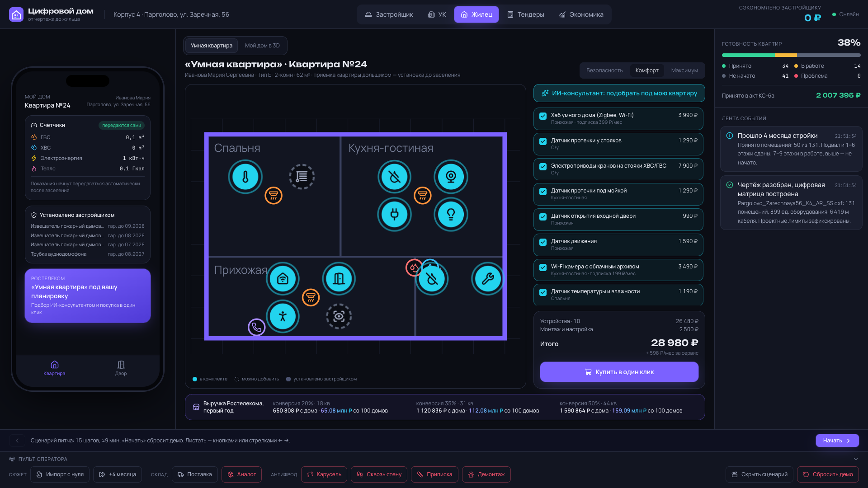Screen dimensions: 868x488
Task: Toggle the Датчик движения checkbox
Action: [x=543, y=242]
